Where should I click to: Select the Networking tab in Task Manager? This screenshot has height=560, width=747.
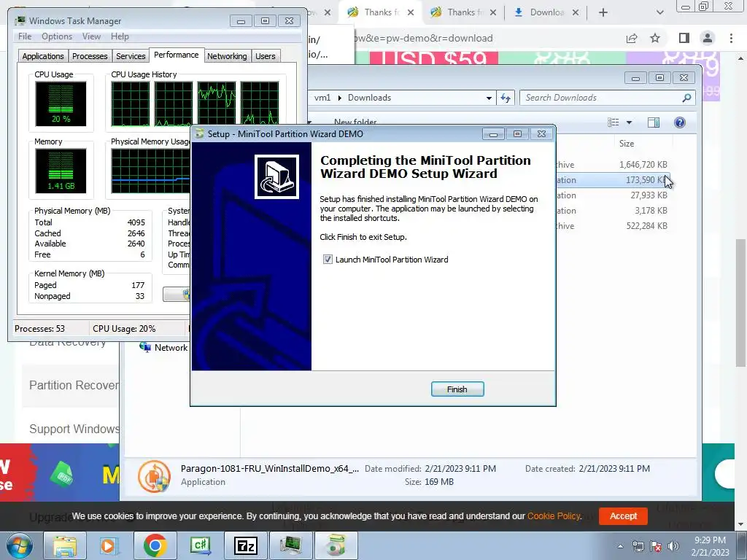point(227,56)
